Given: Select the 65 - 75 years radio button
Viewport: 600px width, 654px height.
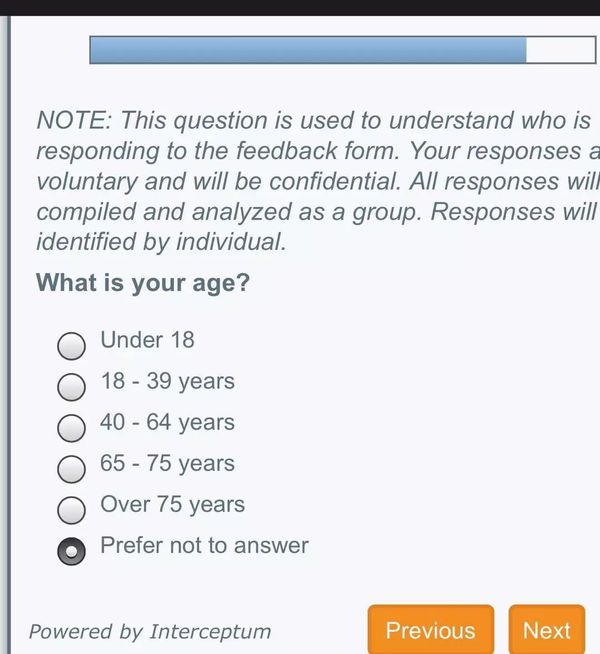Looking at the screenshot, I should pos(71,469).
